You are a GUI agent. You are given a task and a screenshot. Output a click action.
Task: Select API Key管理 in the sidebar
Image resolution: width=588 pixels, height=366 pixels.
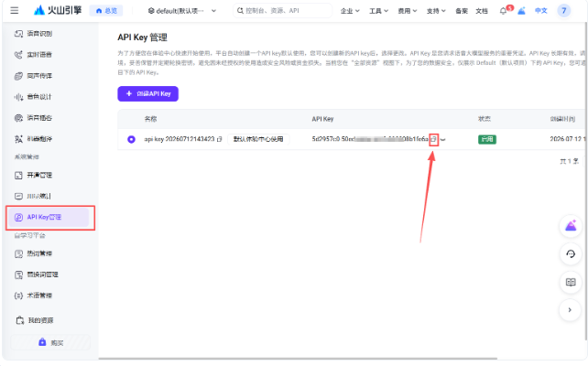pos(48,217)
